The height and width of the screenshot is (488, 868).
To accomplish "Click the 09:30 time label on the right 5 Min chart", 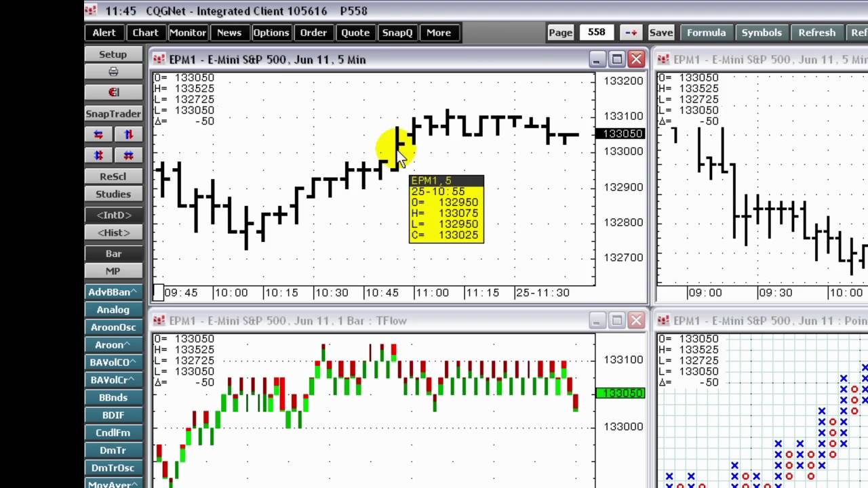I will pyautogui.click(x=775, y=293).
